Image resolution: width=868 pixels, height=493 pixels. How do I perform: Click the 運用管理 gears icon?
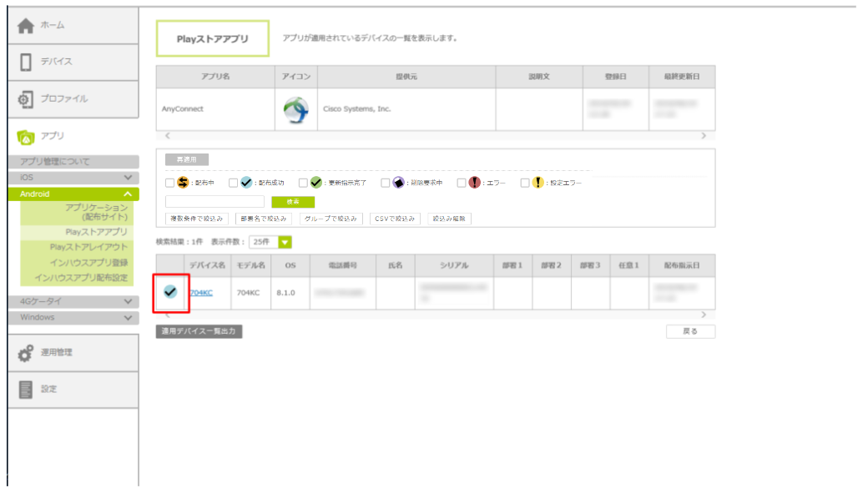point(26,353)
